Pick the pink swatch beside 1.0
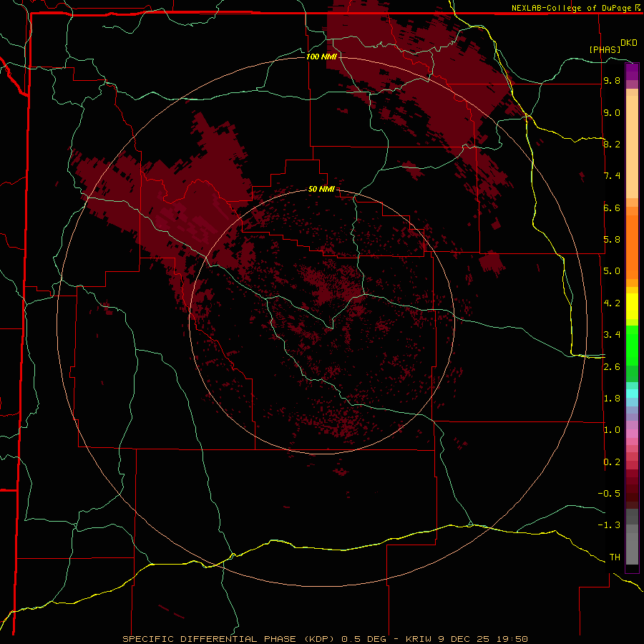This screenshot has height=644, width=644. (632, 433)
